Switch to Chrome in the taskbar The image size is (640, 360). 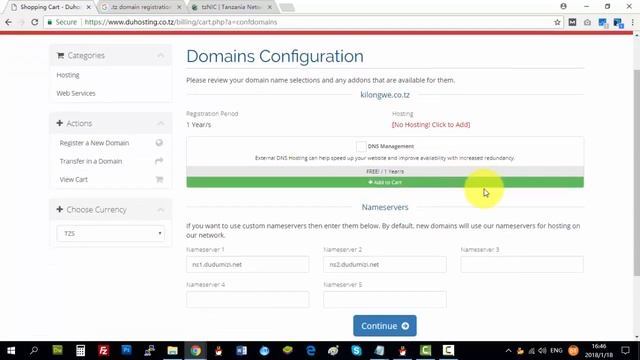coord(196,350)
